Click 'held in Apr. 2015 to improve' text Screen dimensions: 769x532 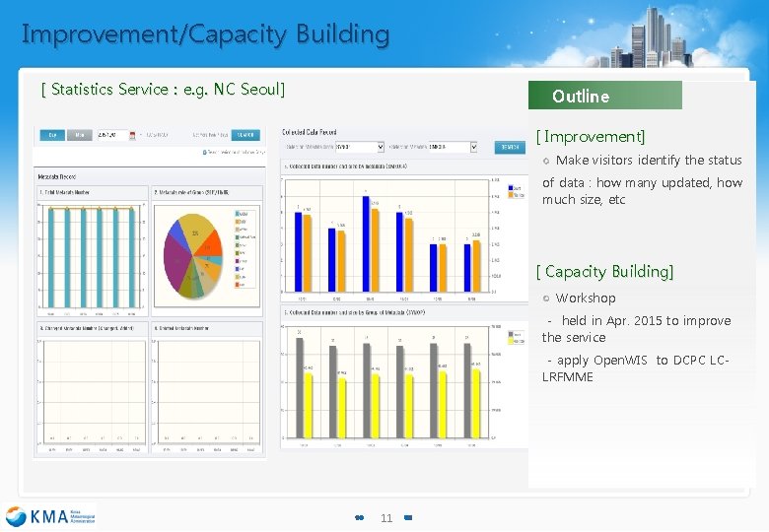(647, 320)
